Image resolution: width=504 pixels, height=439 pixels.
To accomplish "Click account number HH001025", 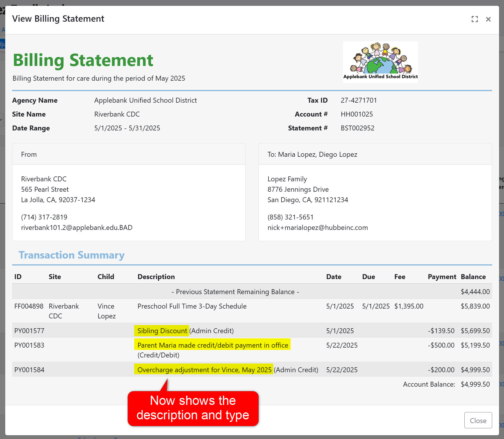I will coord(357,114).
